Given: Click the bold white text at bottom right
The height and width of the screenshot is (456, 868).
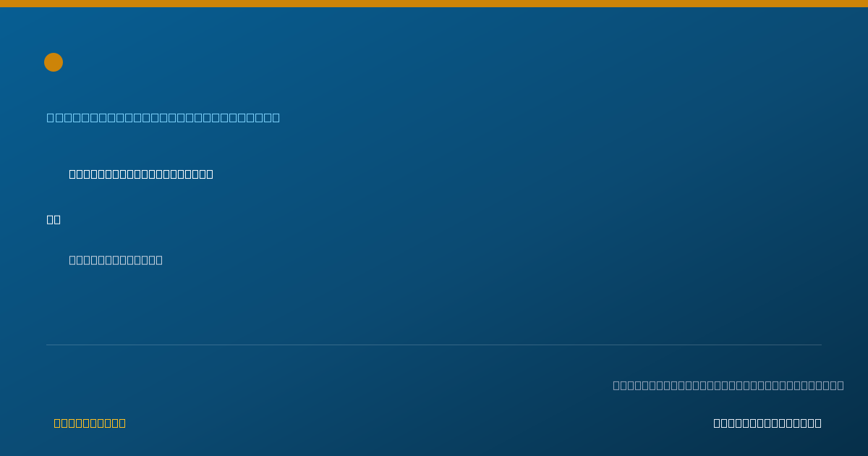Looking at the screenshot, I should [767, 423].
